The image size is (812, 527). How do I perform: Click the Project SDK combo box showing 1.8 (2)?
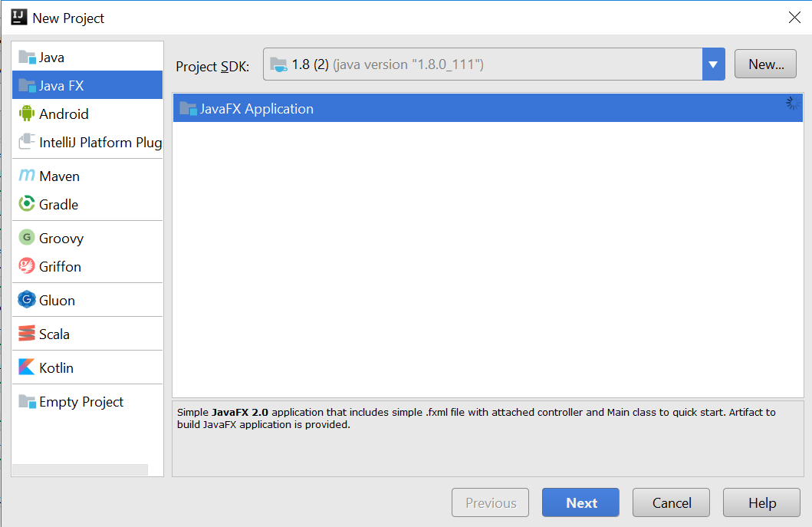494,64
